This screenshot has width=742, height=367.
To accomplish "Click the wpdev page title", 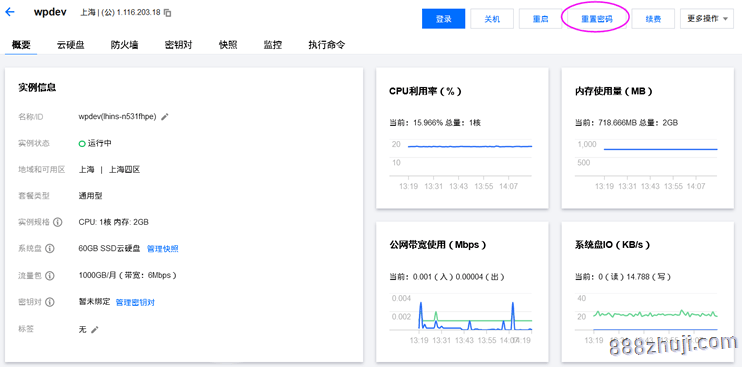I will (49, 13).
